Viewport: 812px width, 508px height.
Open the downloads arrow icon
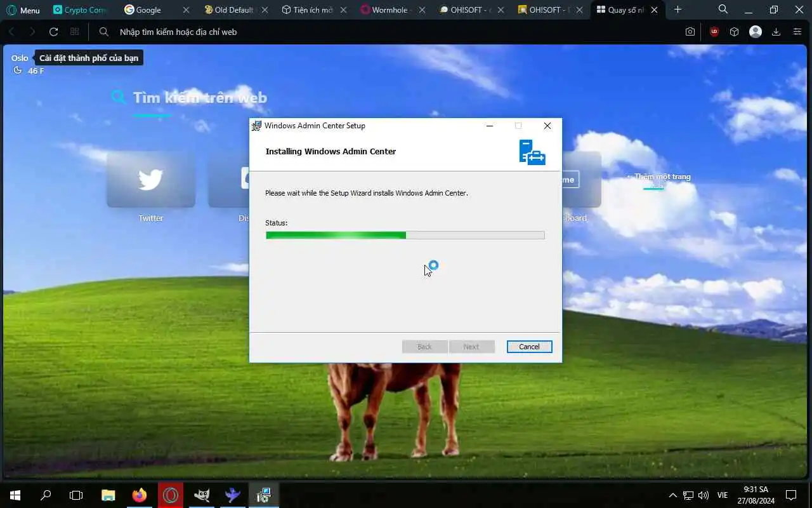(x=776, y=32)
